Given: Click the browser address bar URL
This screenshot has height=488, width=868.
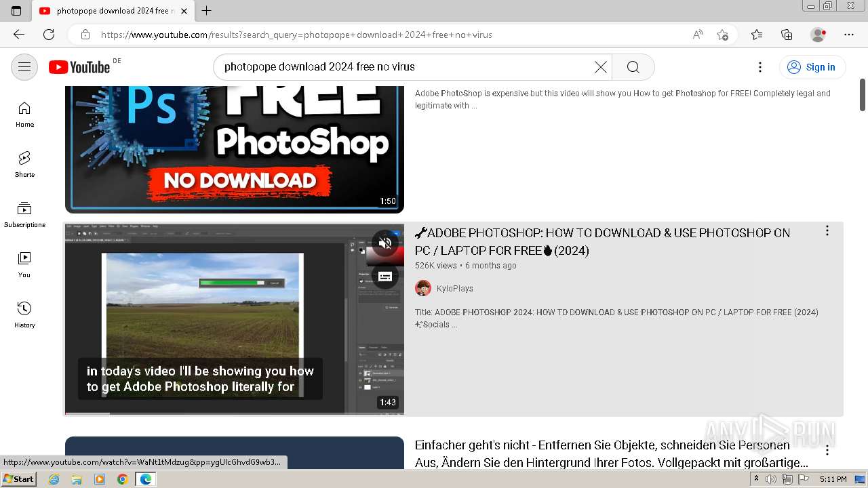Looking at the screenshot, I should [296, 35].
